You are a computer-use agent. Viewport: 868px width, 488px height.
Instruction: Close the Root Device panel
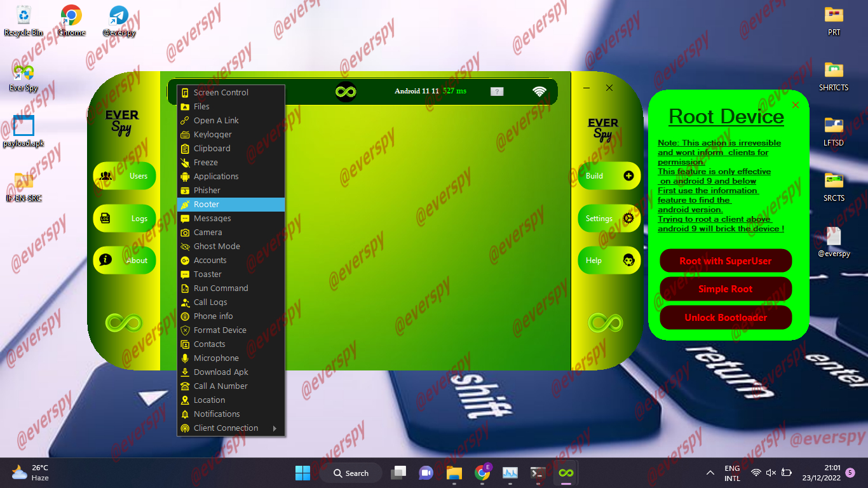(x=796, y=105)
